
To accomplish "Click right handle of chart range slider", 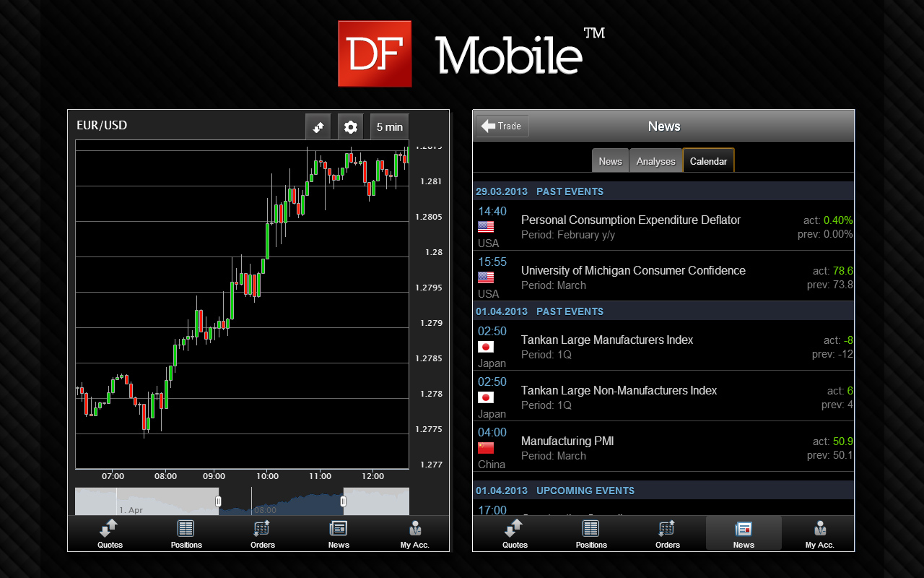I will click(343, 501).
